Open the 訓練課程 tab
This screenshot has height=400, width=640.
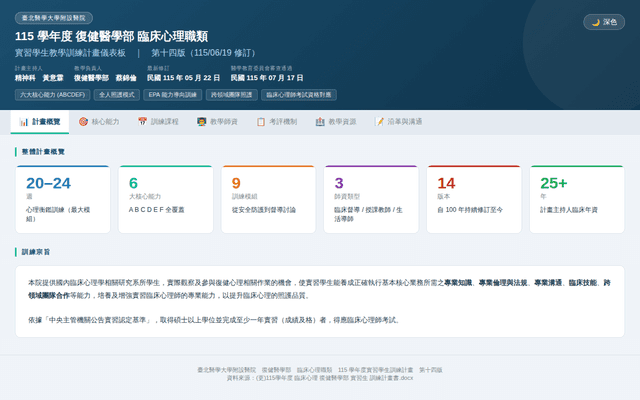[158, 122]
